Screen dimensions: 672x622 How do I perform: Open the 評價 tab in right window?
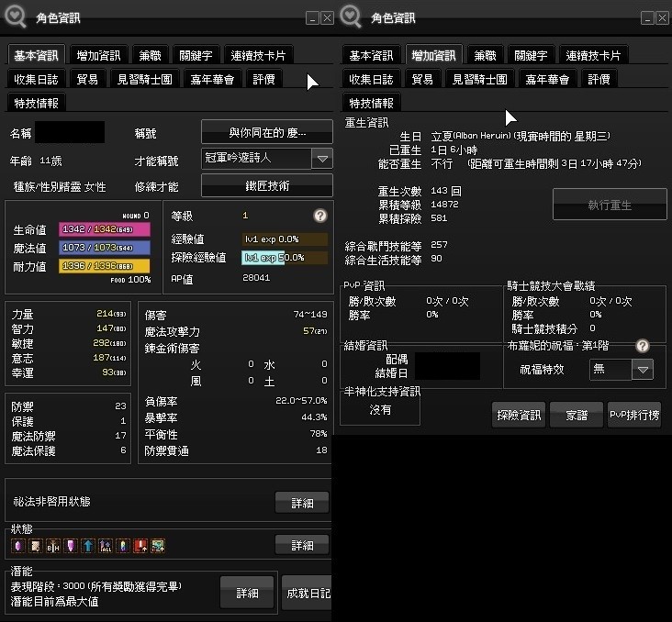599,79
